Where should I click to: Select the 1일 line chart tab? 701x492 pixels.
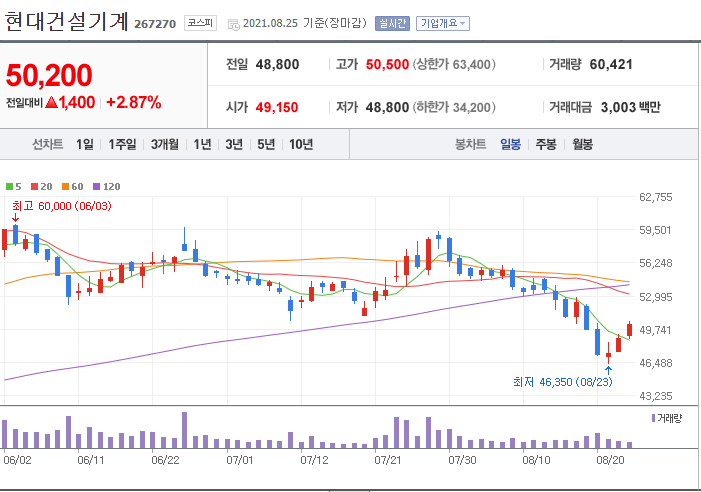[85, 144]
